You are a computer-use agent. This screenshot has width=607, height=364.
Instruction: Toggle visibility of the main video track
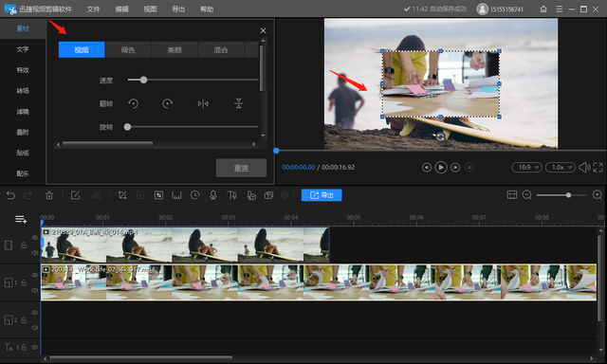(35, 238)
